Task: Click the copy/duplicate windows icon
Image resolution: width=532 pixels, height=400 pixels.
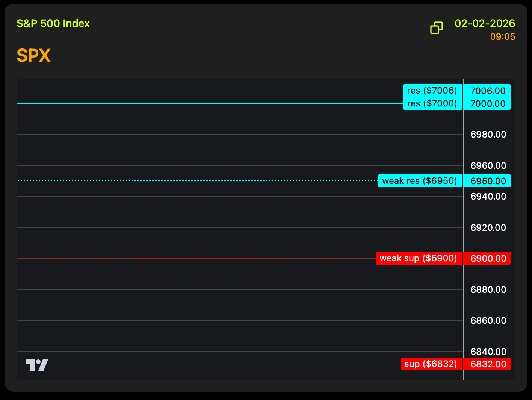Action: coord(436,28)
